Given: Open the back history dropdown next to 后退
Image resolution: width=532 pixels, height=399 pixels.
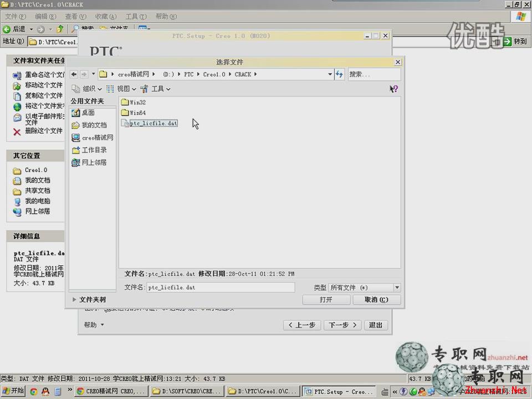Looking at the screenshot, I should (x=31, y=29).
